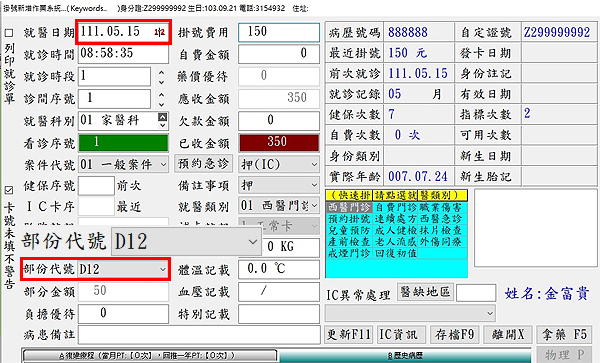Viewport: 600px width, 363px height.
Task: Choose 戒煙門診 in quick registration grid
Action: pos(349,253)
